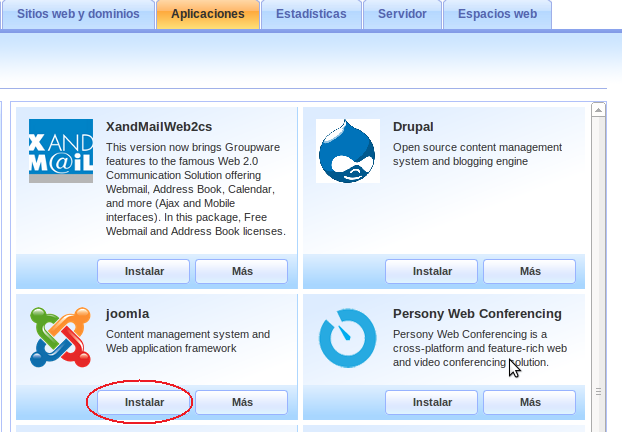Click joomla's Content management system description
622x432 pixels.
click(x=188, y=341)
